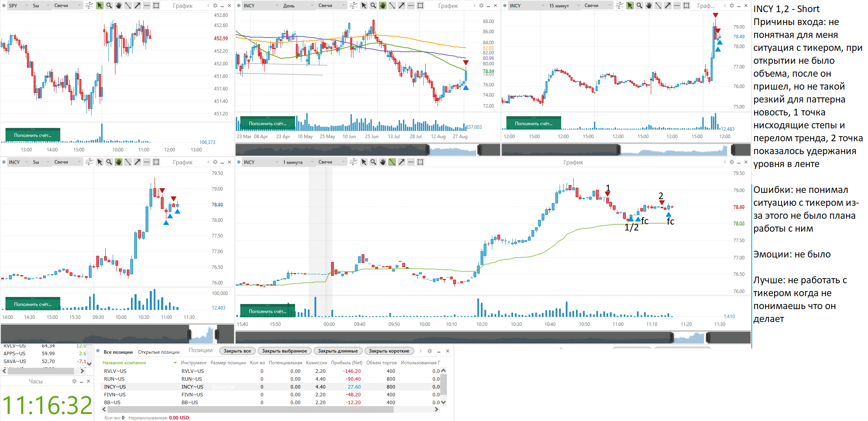Click Закрыть длинные button
Screen dimensions: 868x421
338,351
